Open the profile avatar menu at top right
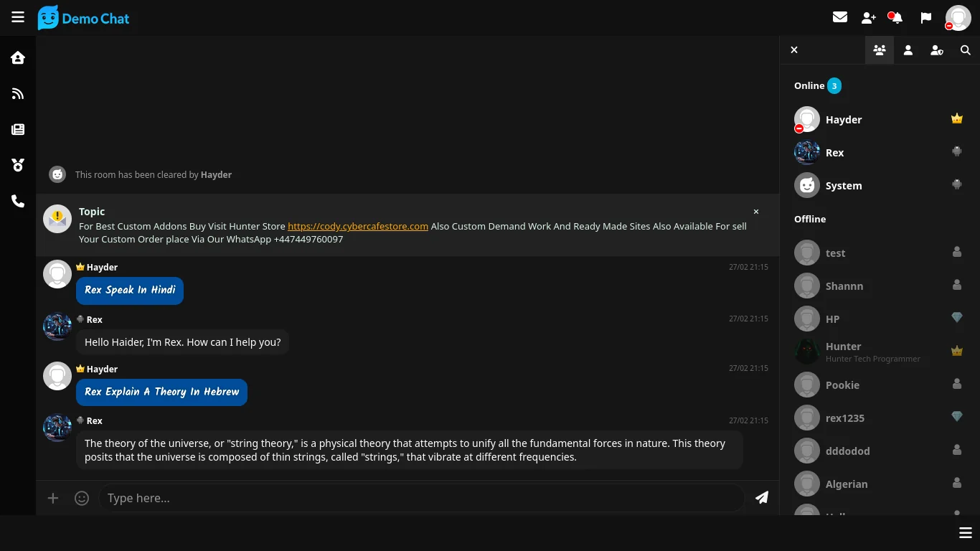Screen dimensions: 980x551 click(958, 18)
